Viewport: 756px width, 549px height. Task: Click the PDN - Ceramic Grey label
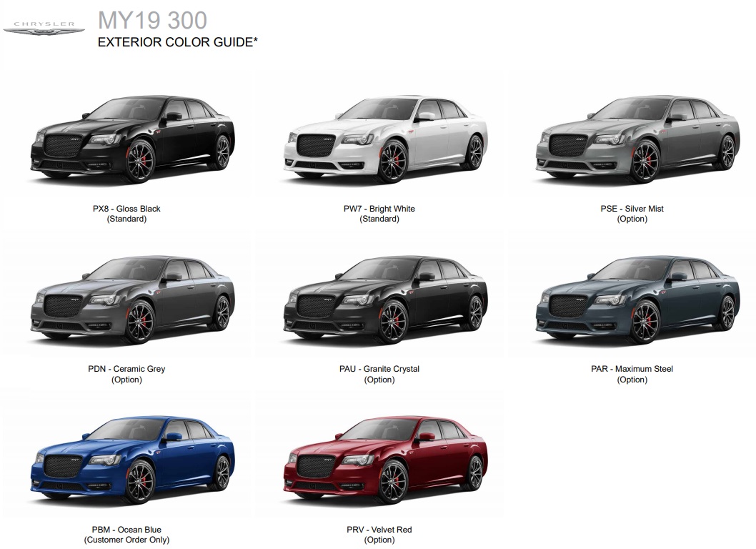click(x=126, y=369)
